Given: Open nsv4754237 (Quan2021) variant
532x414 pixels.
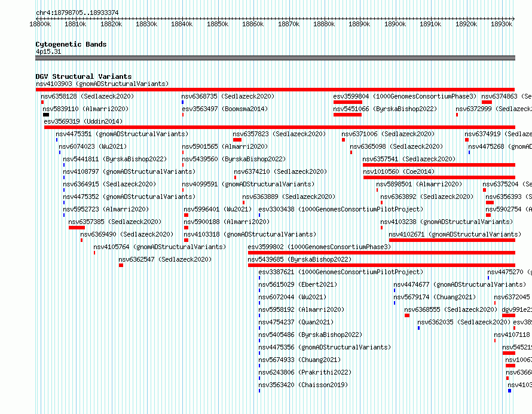Looking at the screenshot, I should point(296,322).
